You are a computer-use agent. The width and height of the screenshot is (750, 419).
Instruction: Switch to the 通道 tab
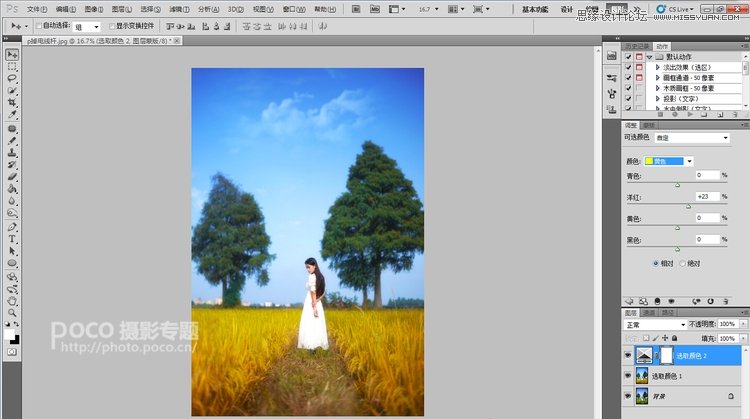pyautogui.click(x=649, y=312)
